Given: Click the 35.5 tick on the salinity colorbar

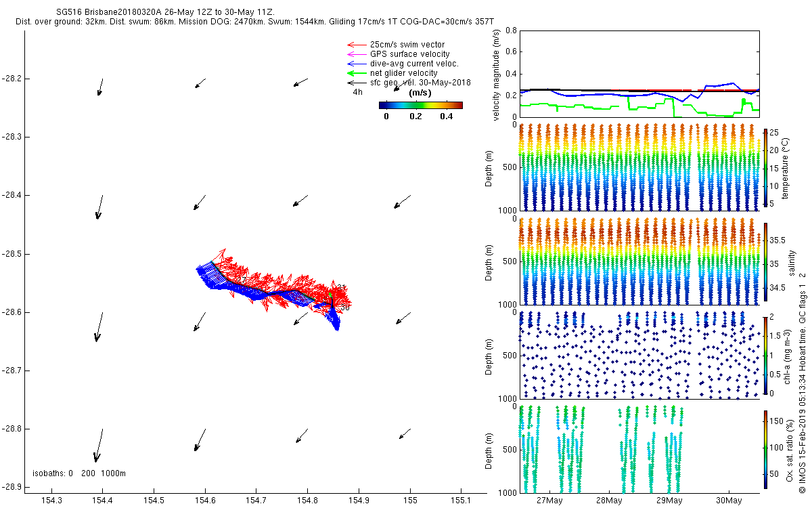Looking at the screenshot, I should click(x=777, y=240).
